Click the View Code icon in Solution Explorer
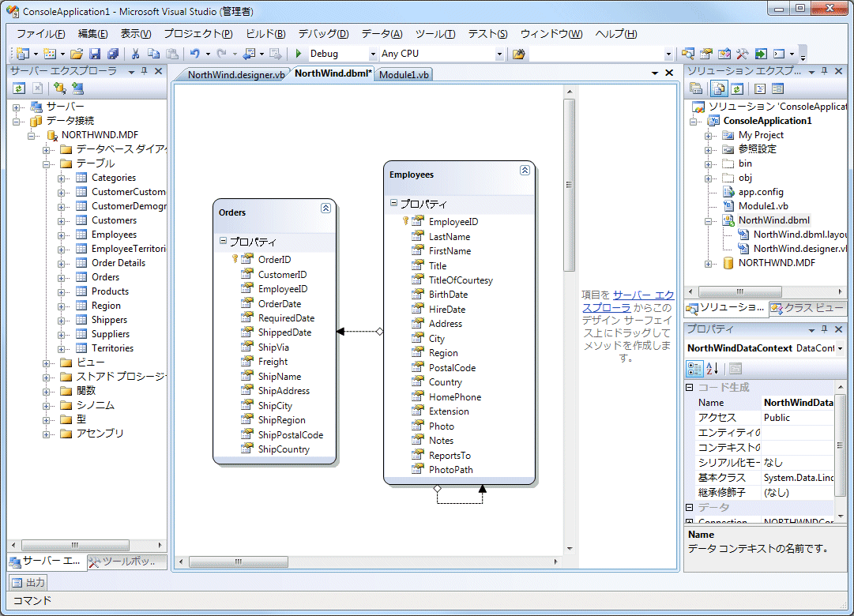The width and height of the screenshot is (854, 616). 760,88
